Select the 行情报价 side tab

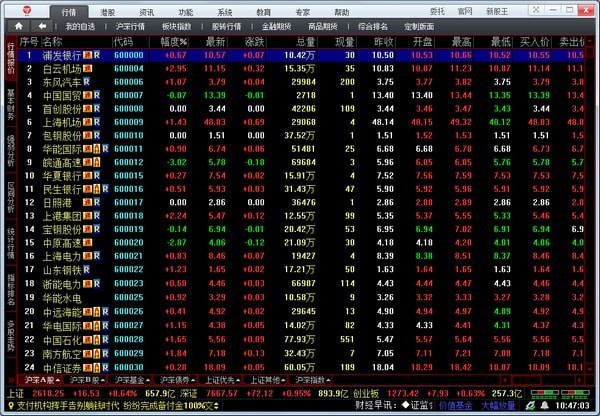click(x=11, y=59)
